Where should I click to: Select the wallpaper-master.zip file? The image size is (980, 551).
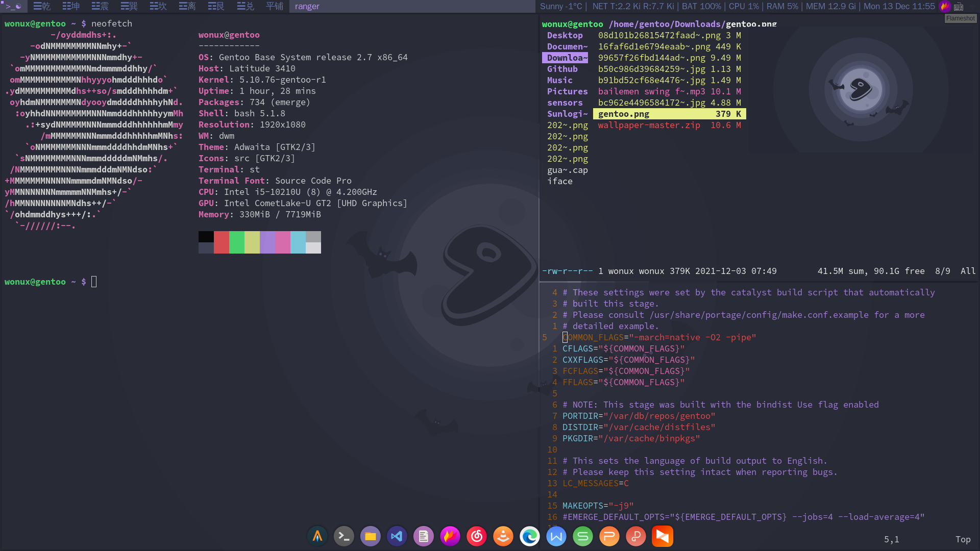coord(670,125)
